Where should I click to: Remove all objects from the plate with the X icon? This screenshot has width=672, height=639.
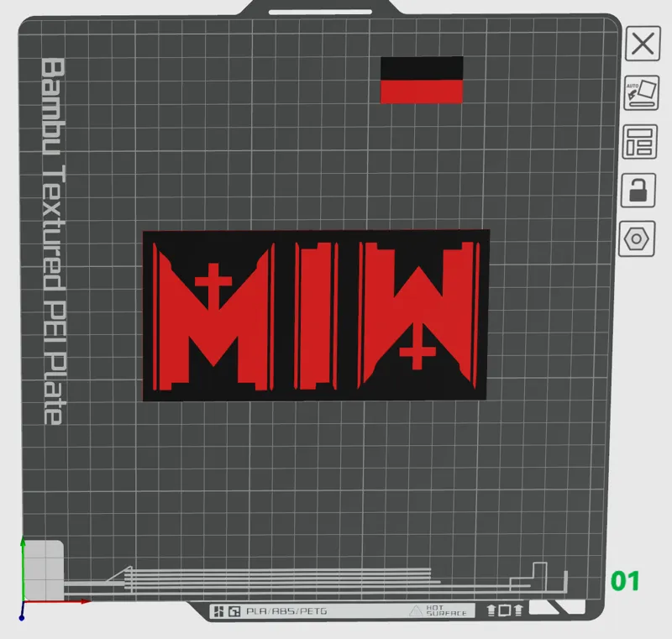pos(643,44)
